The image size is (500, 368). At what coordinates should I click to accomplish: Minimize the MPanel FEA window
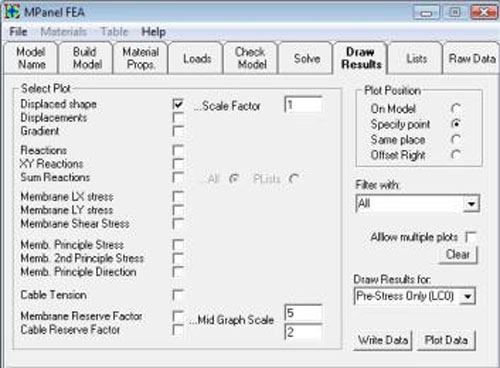pos(426,13)
